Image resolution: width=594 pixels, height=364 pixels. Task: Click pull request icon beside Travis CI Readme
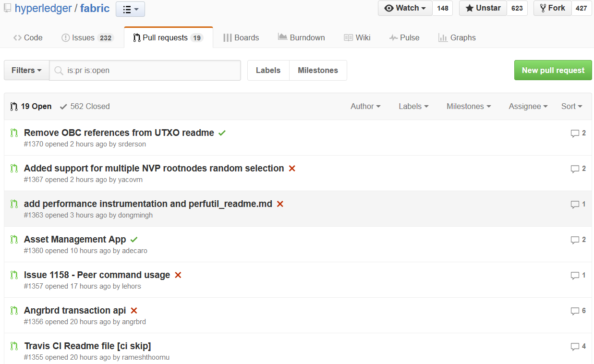14,346
